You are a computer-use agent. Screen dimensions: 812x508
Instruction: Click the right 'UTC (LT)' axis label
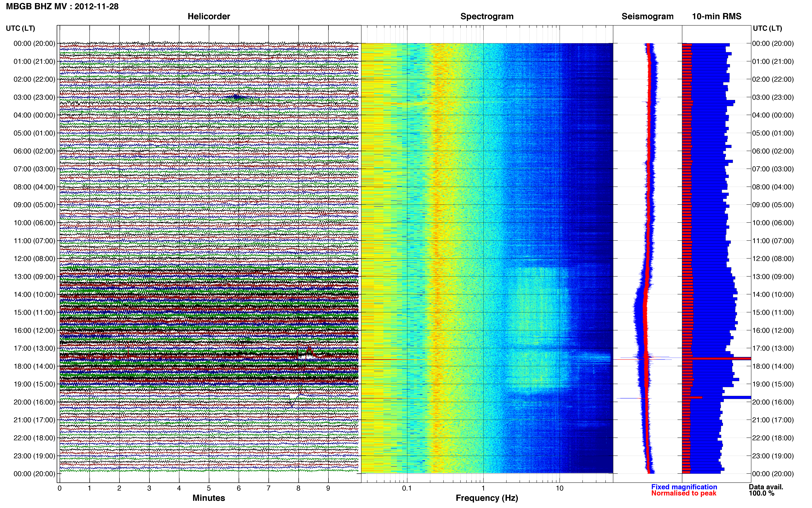pyautogui.click(x=767, y=28)
